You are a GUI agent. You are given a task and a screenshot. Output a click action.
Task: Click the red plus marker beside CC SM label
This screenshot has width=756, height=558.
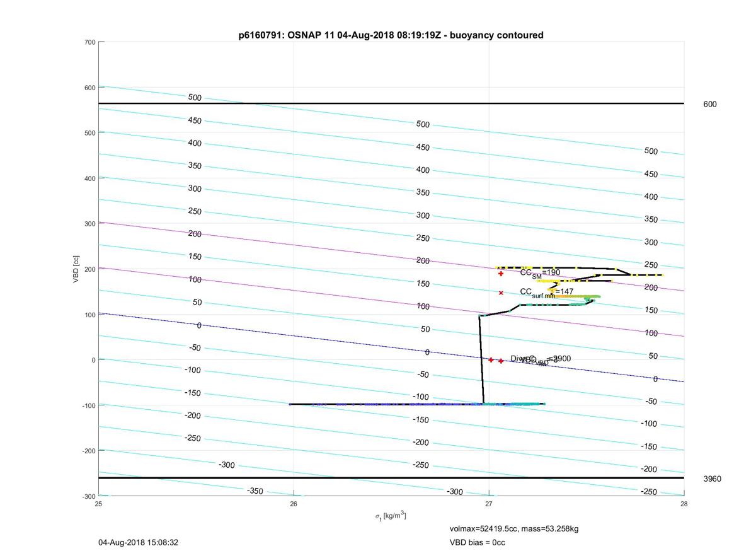[501, 274]
